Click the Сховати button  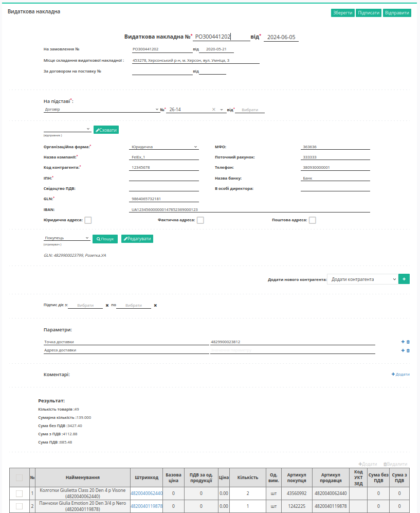tap(106, 130)
